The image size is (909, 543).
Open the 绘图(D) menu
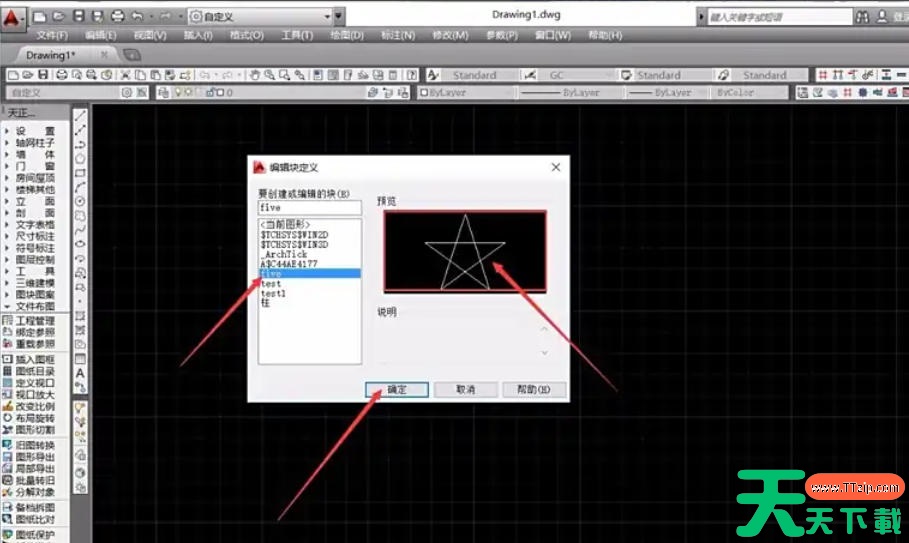(346, 35)
